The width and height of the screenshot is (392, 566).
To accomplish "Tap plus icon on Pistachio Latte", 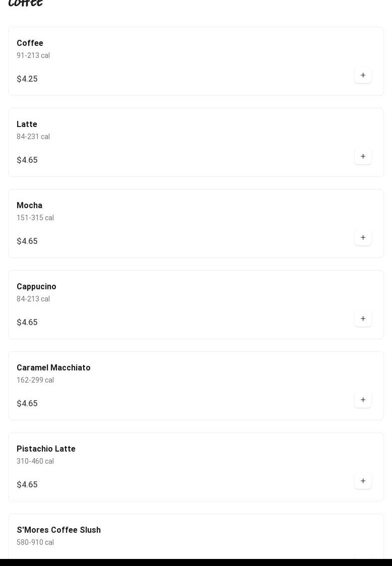I will [x=363, y=481].
